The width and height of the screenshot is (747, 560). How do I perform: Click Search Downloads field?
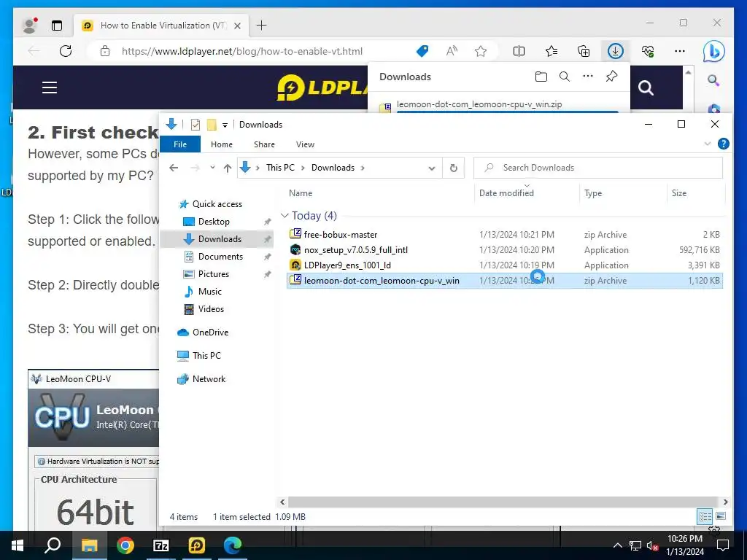[x=598, y=168]
